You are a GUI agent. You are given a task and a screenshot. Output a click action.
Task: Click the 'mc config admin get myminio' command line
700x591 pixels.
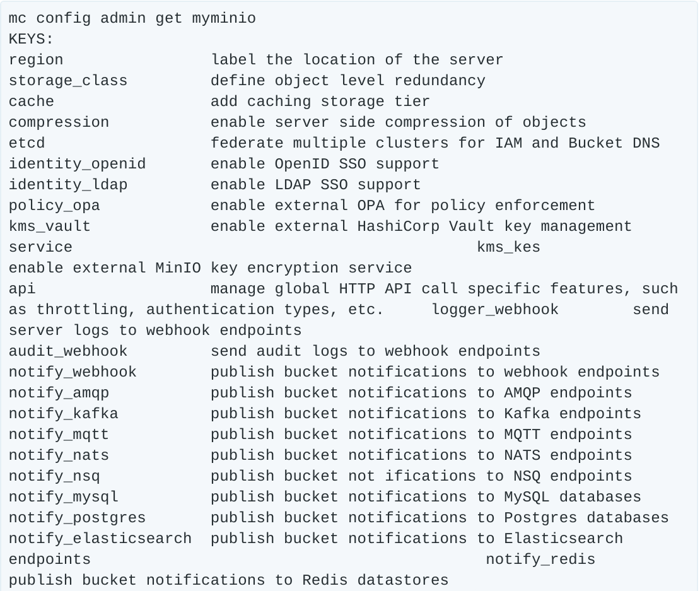click(x=132, y=18)
